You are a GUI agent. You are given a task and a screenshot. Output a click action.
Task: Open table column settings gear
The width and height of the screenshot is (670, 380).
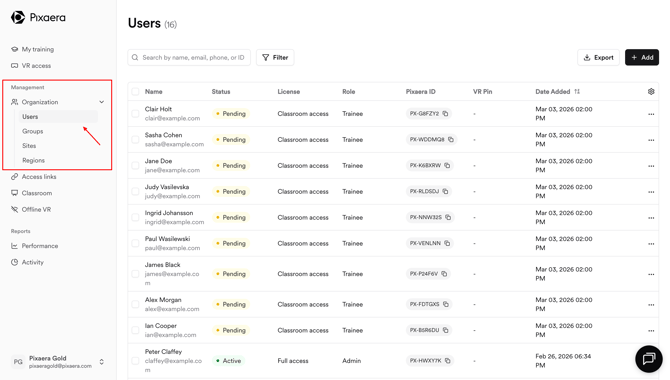click(x=651, y=91)
